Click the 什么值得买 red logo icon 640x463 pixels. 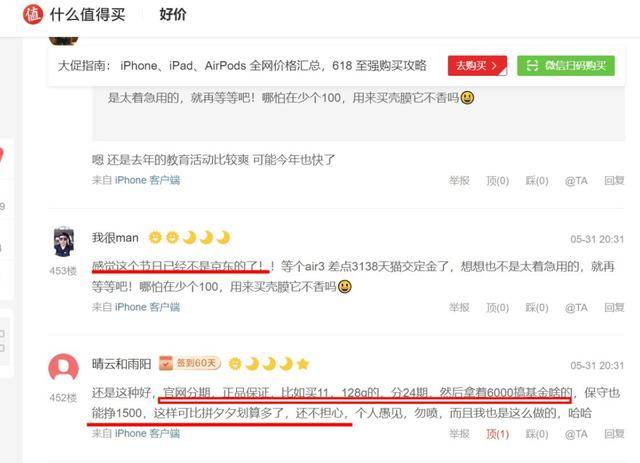pyautogui.click(x=33, y=14)
